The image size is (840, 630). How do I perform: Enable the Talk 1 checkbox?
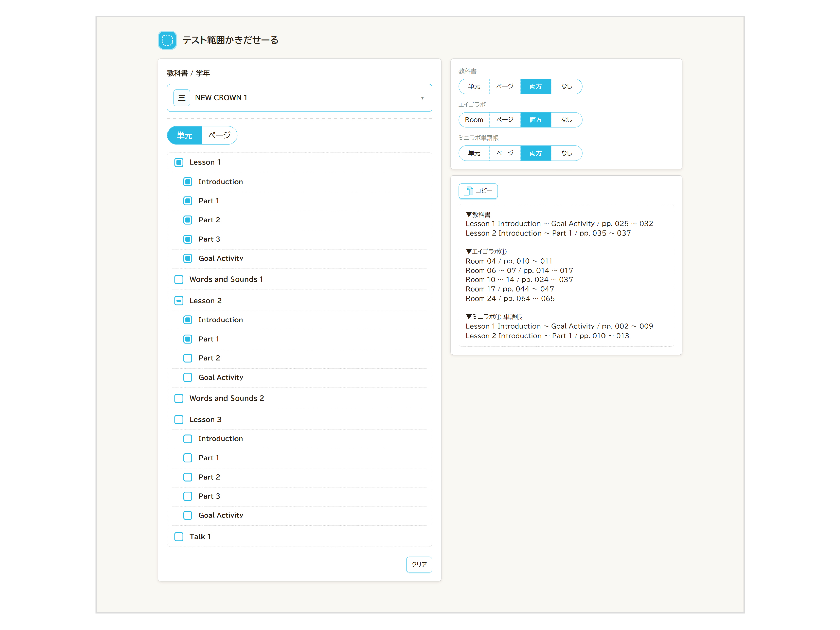179,537
